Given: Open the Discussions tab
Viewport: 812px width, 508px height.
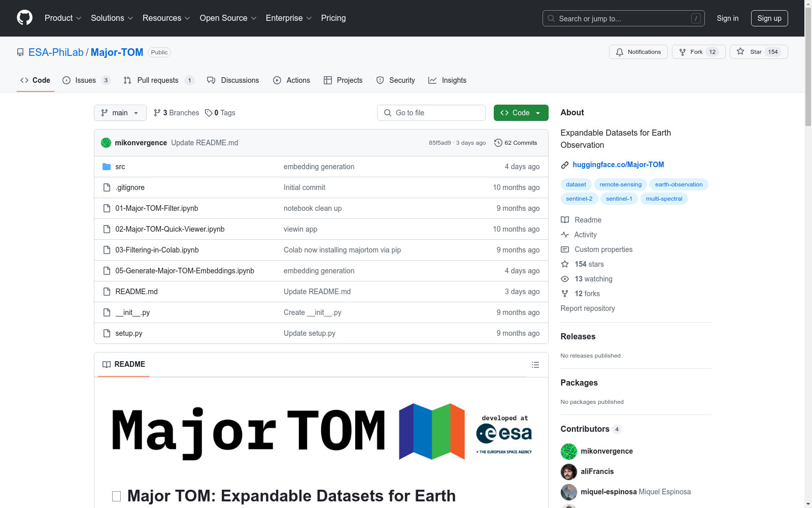Looking at the screenshot, I should pos(233,80).
